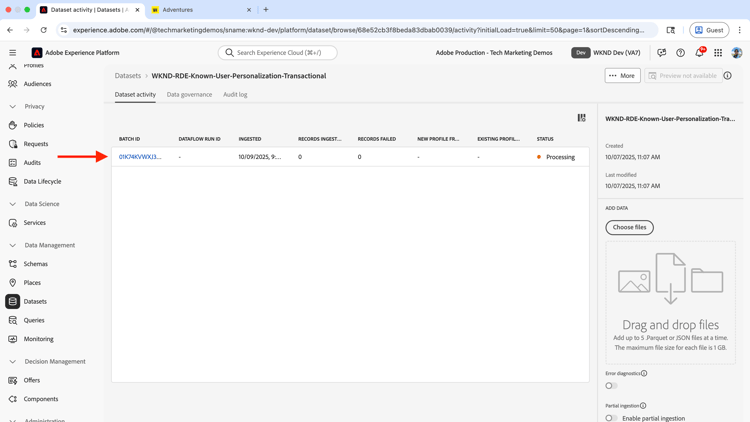Show Partial ingestion info tooltip
The image size is (750, 422).
click(643, 406)
